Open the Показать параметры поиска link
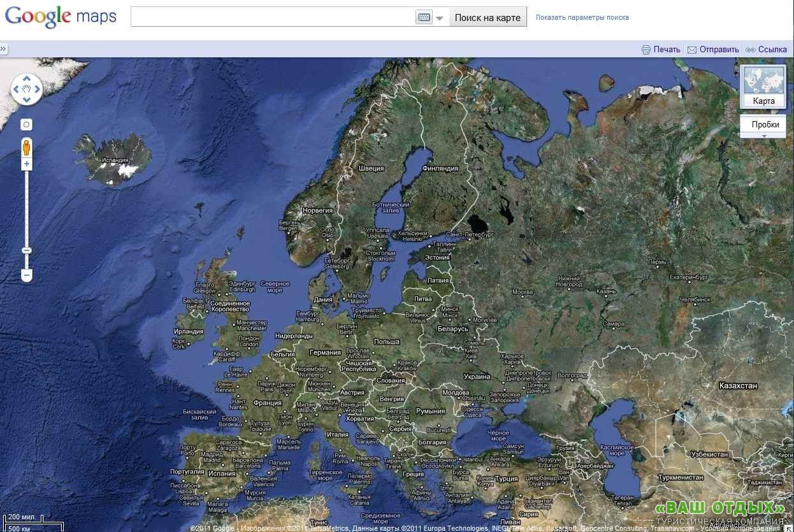Screen dimensions: 794x532 (582, 17)
